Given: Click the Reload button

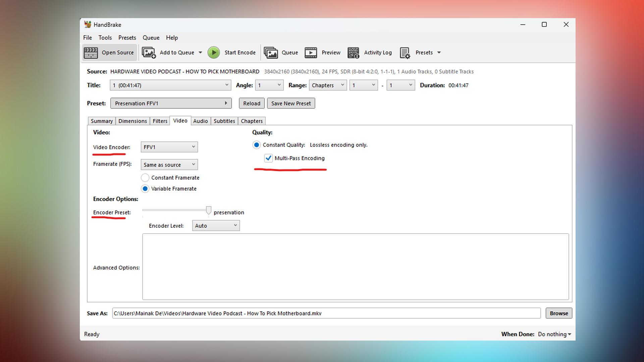Looking at the screenshot, I should tap(252, 103).
